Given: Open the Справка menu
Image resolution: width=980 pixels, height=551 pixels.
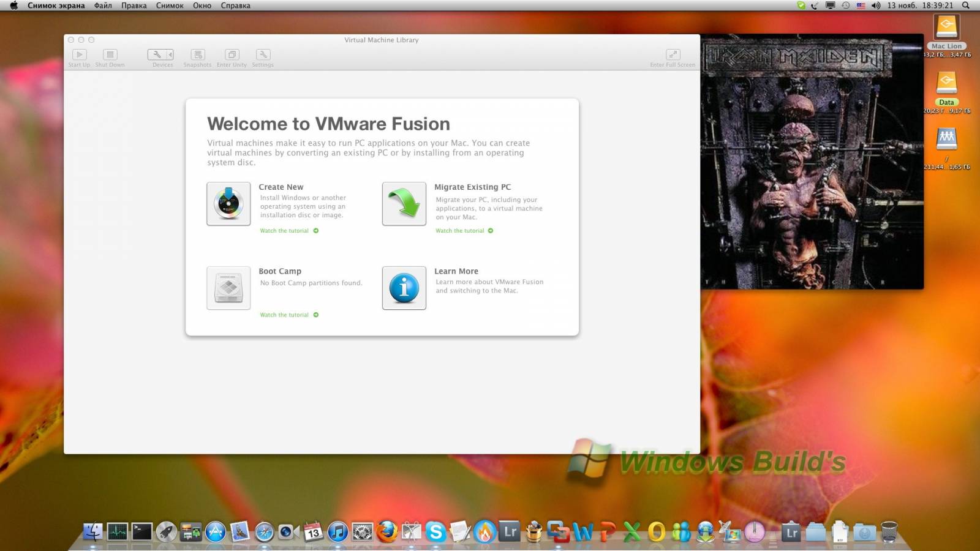Looking at the screenshot, I should coord(235,6).
